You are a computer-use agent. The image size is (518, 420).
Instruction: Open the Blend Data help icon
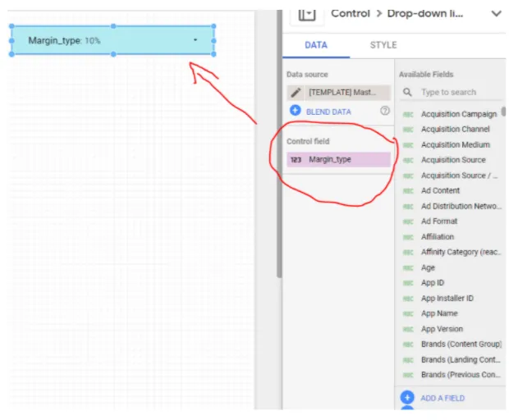pos(384,111)
